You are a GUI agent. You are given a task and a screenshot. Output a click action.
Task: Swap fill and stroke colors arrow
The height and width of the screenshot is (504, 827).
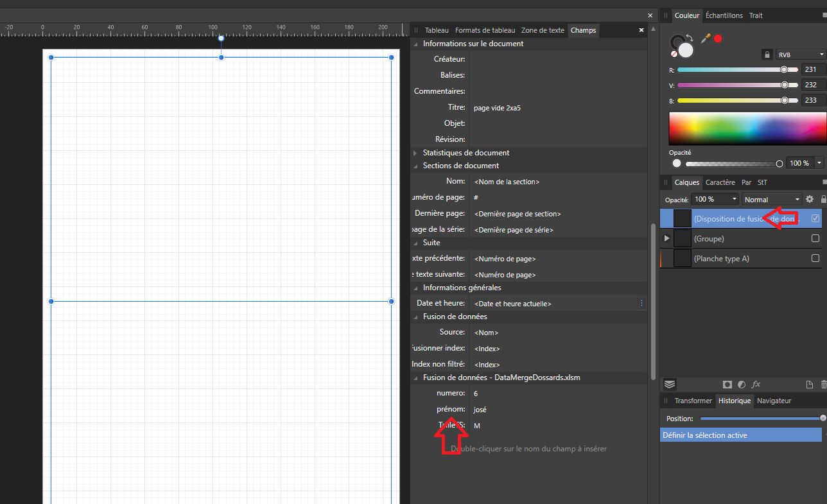coord(690,37)
